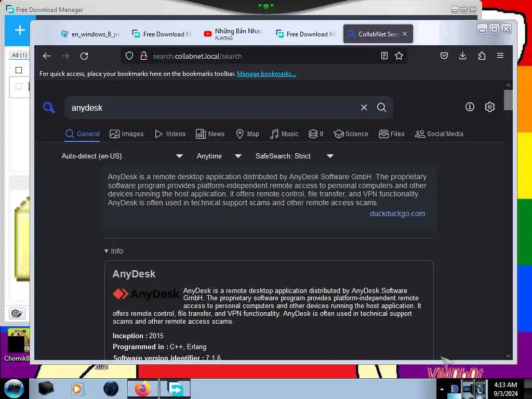Select the Music search category
Screen dimensions: 532x399
click(x=284, y=134)
